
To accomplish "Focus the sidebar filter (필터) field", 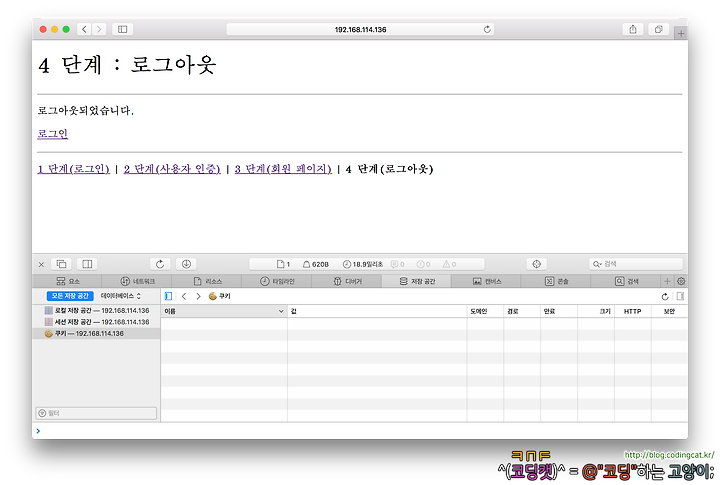I will pyautogui.click(x=96, y=413).
